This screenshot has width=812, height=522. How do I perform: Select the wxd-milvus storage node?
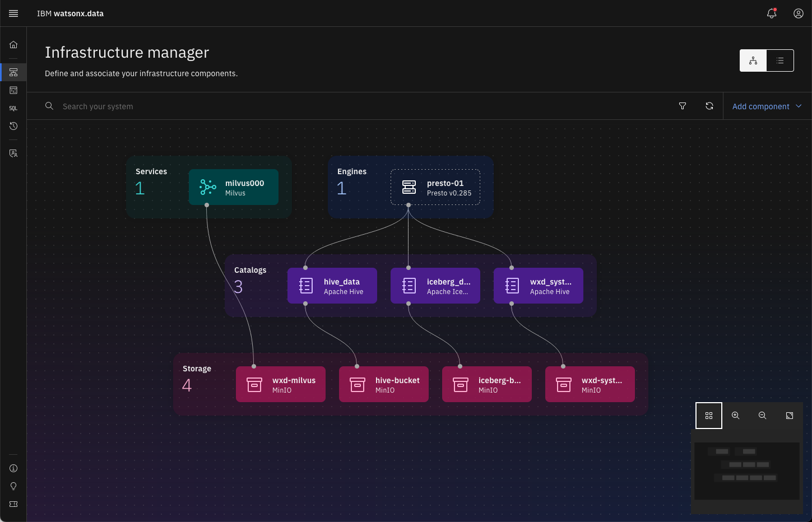point(281,384)
